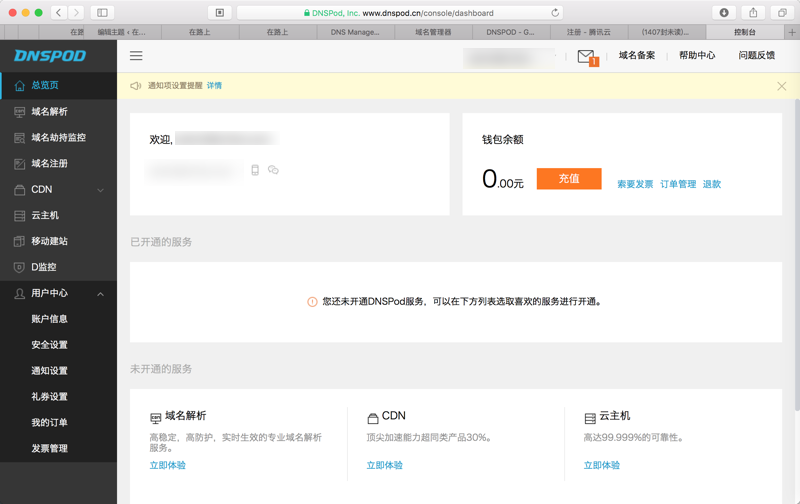Collapse the 用户中心 submenu chevron
This screenshot has width=800, height=504.
click(x=101, y=294)
